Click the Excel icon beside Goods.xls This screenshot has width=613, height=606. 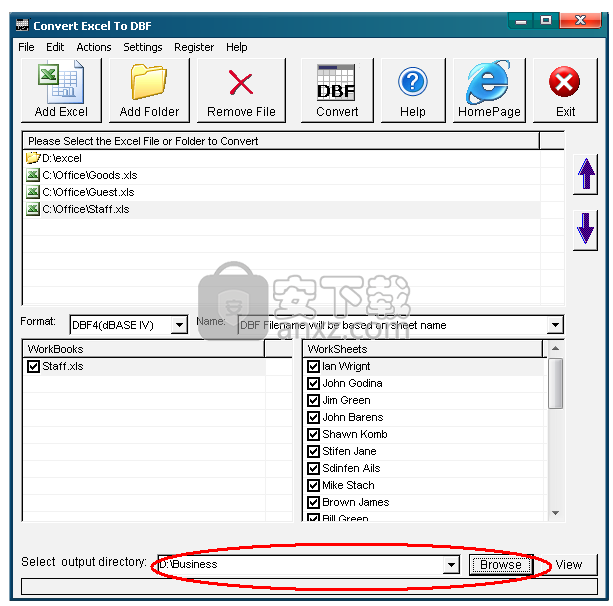pyautogui.click(x=33, y=175)
